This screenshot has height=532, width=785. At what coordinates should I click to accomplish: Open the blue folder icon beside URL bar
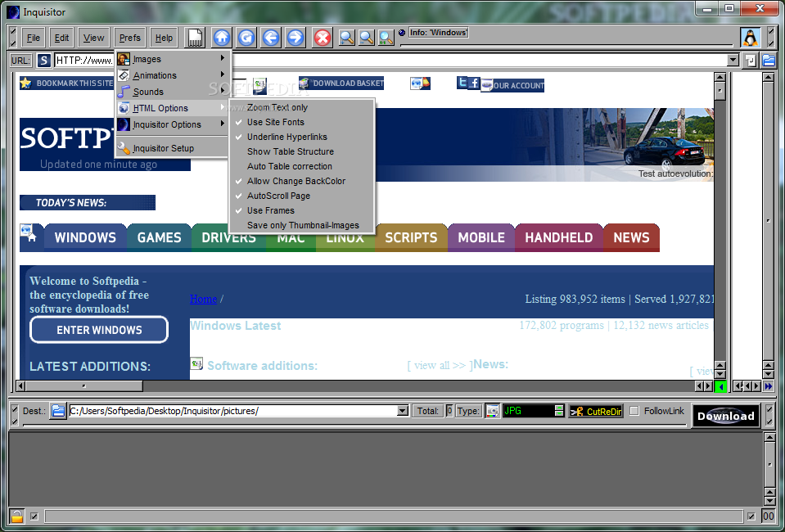click(x=769, y=61)
